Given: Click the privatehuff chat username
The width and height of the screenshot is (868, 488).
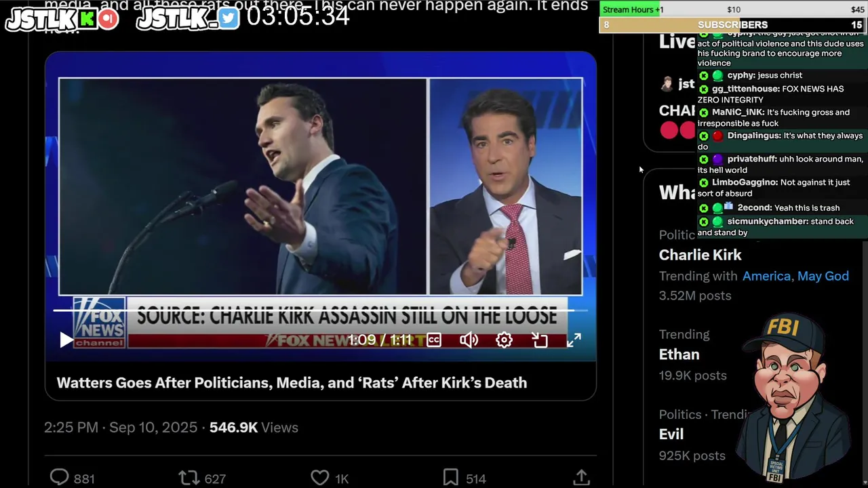Looking at the screenshot, I should pyautogui.click(x=752, y=159).
